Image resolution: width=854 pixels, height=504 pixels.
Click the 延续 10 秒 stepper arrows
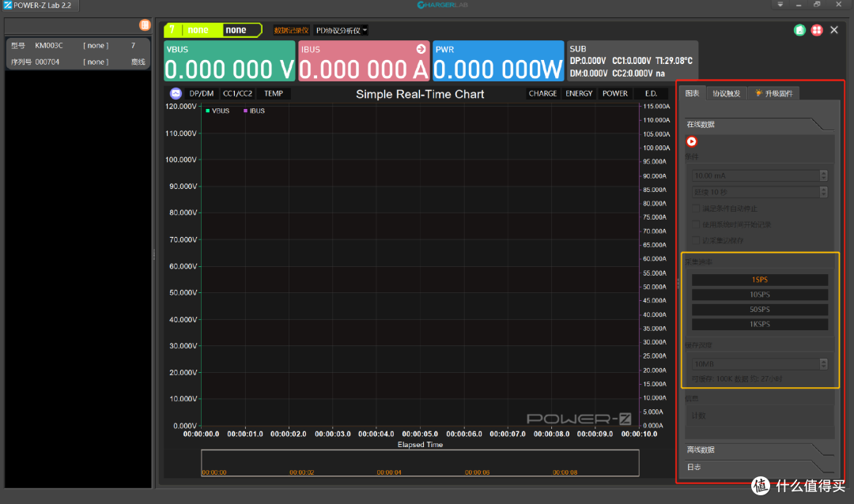click(823, 192)
